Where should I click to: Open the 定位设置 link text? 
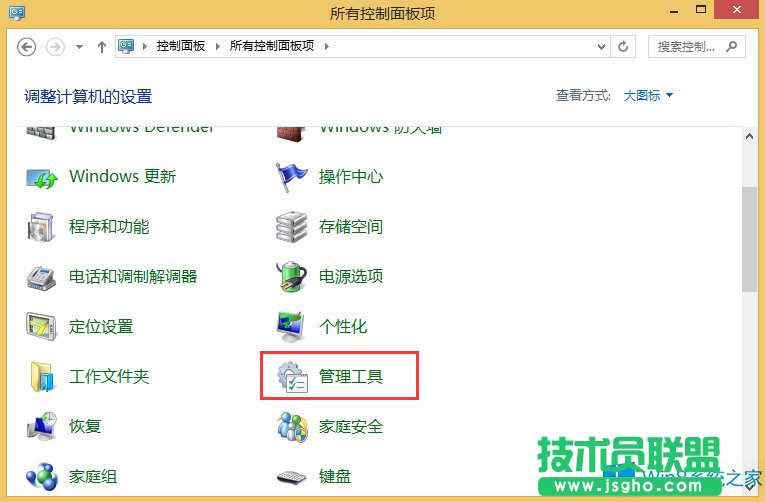tap(101, 326)
